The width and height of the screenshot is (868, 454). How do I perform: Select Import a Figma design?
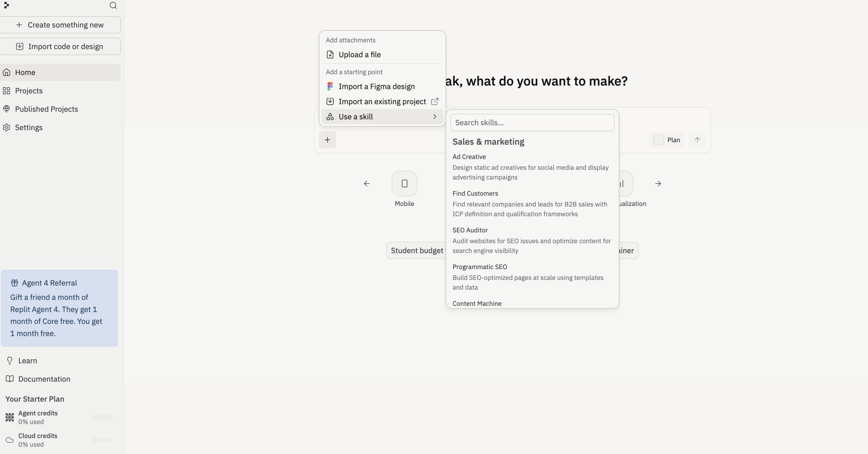coord(376,86)
